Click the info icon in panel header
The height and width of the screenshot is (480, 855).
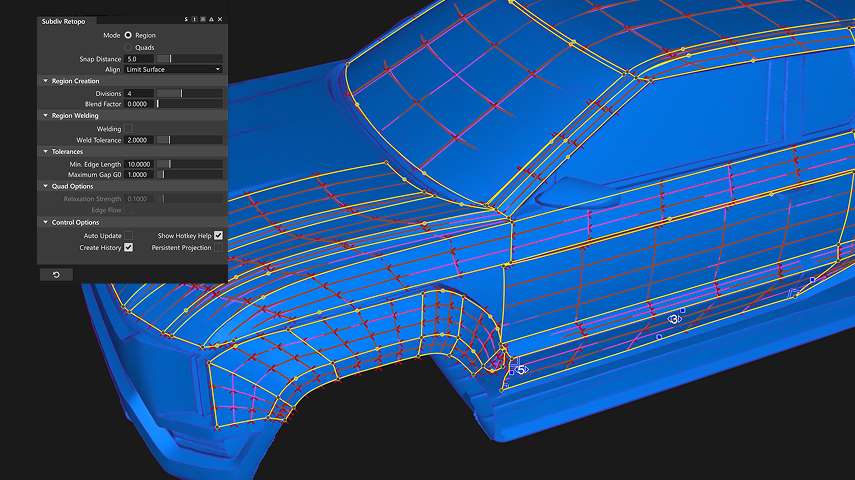[x=194, y=19]
